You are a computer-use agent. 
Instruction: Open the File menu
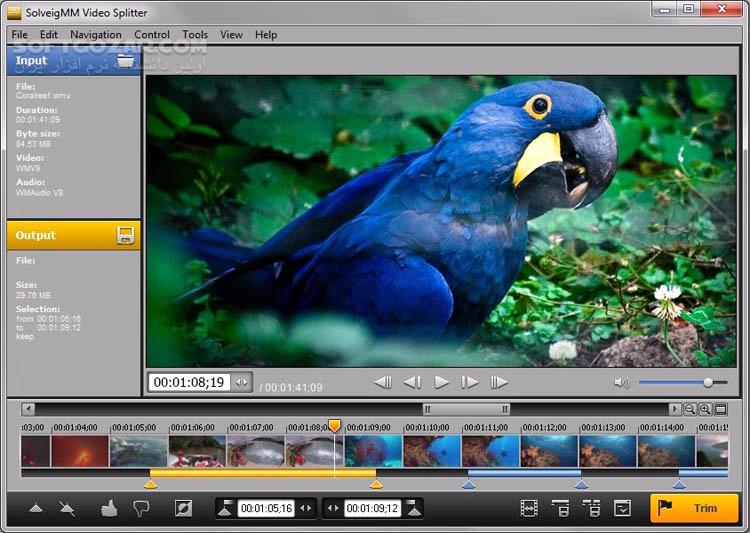[x=20, y=34]
